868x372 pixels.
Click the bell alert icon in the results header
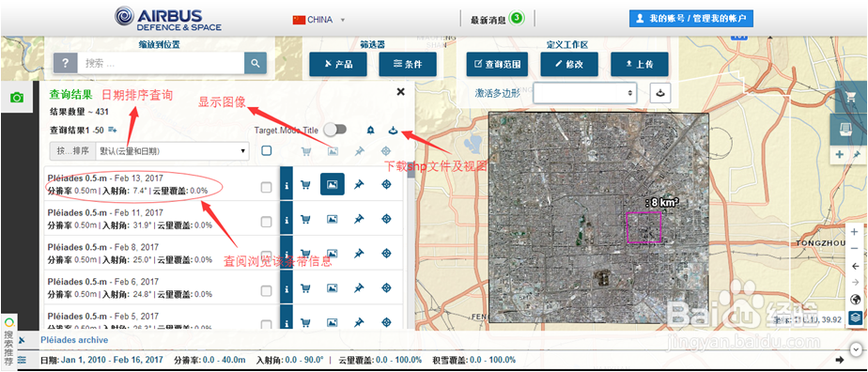pyautogui.click(x=370, y=130)
